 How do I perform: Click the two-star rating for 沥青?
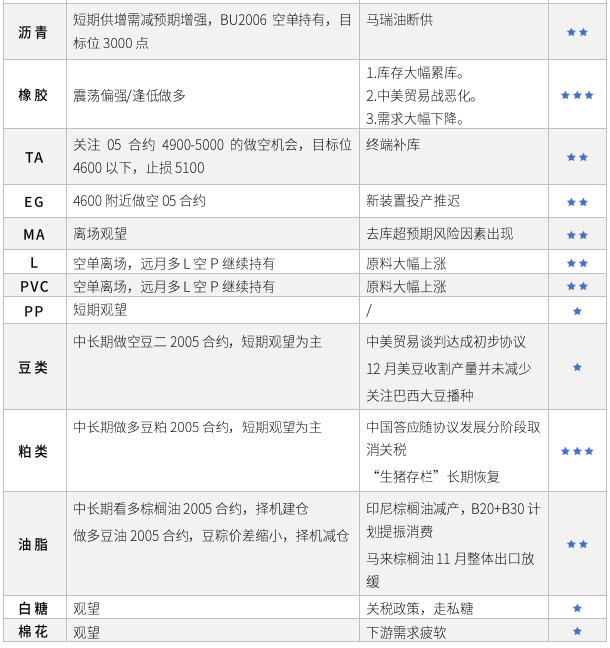577,32
